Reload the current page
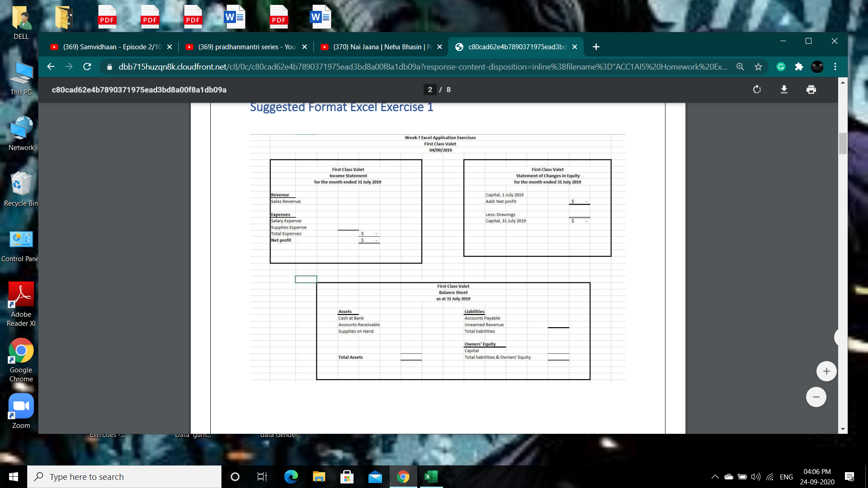This screenshot has height=488, width=868. point(87,67)
